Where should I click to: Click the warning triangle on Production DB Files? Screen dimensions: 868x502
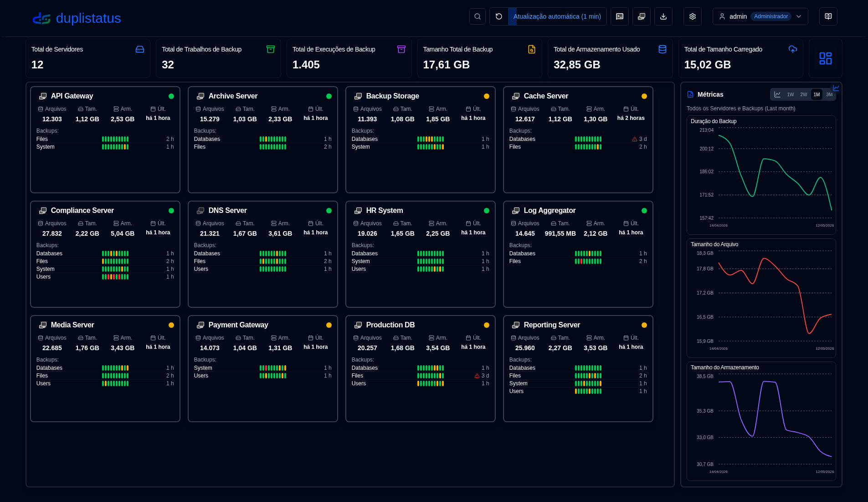(x=477, y=376)
